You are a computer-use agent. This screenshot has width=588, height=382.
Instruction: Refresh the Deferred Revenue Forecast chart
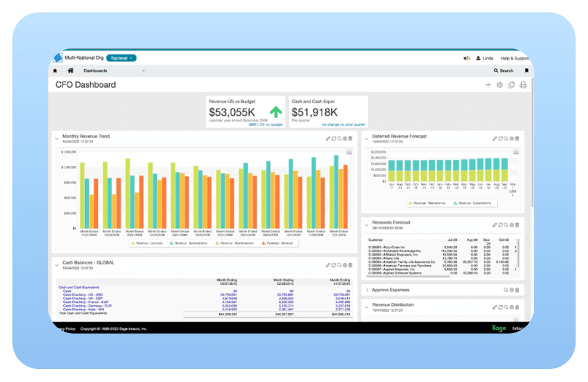[500, 139]
